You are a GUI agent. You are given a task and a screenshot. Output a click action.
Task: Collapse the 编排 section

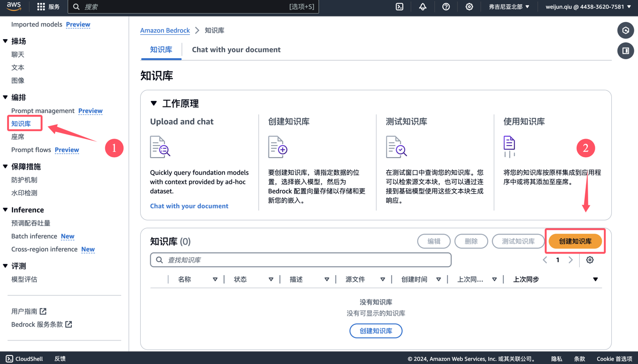(x=6, y=97)
